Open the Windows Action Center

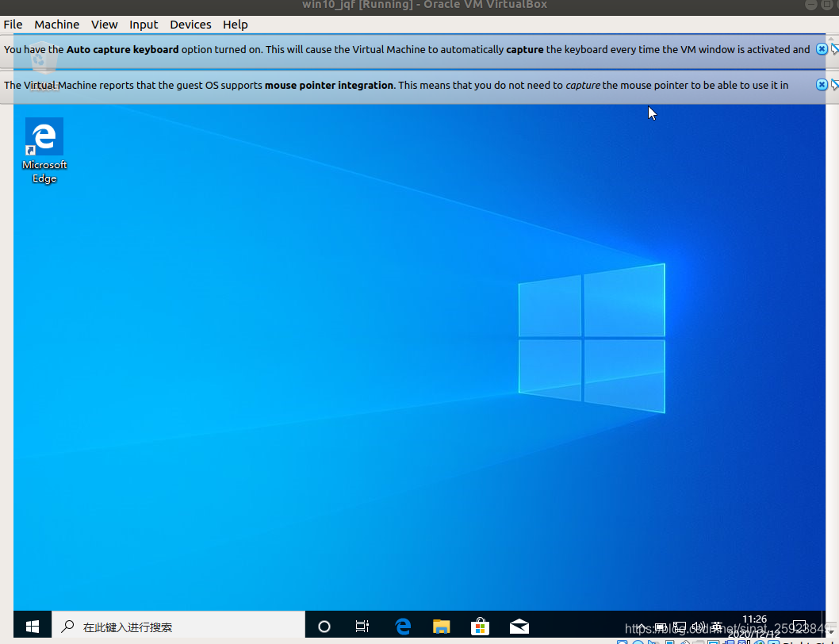pyautogui.click(x=799, y=627)
